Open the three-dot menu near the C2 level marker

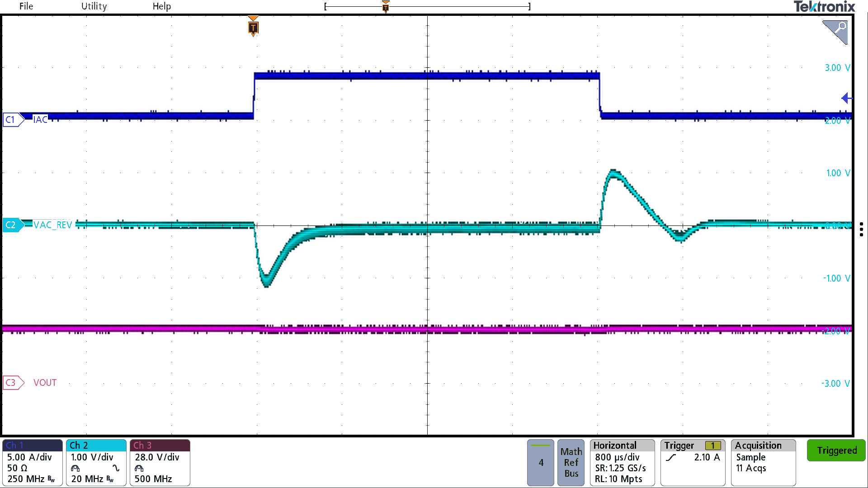(x=861, y=229)
